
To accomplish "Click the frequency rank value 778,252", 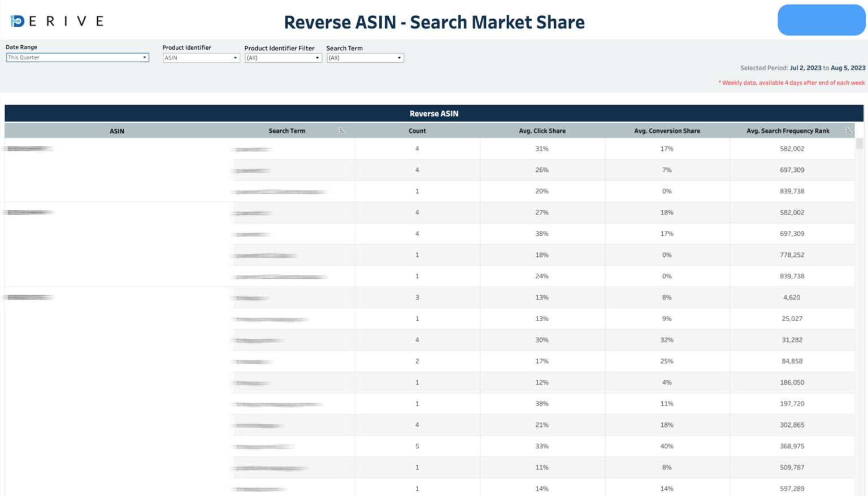I will pos(792,255).
